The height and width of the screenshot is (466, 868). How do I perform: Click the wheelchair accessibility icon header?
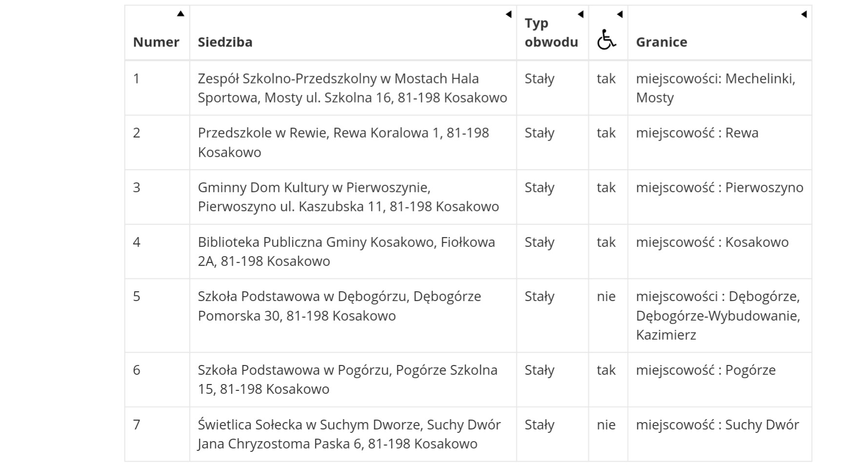(606, 40)
